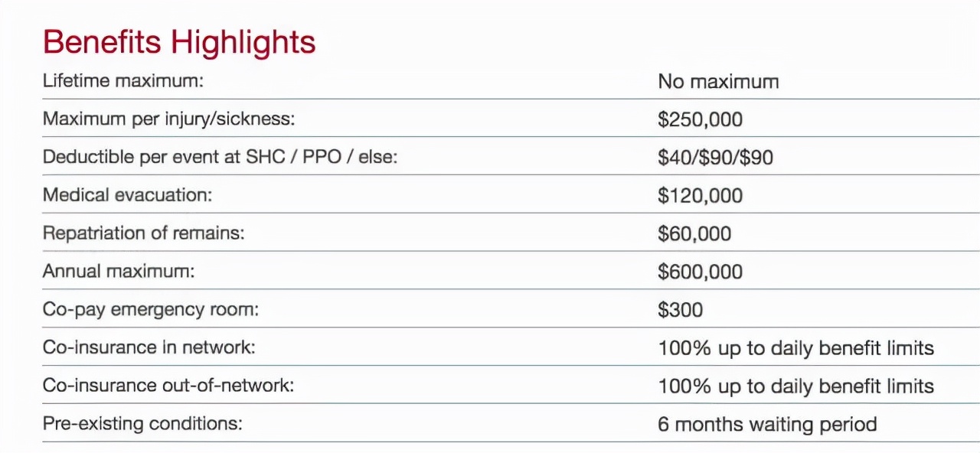Click the Repatriation of remains label

point(144,233)
